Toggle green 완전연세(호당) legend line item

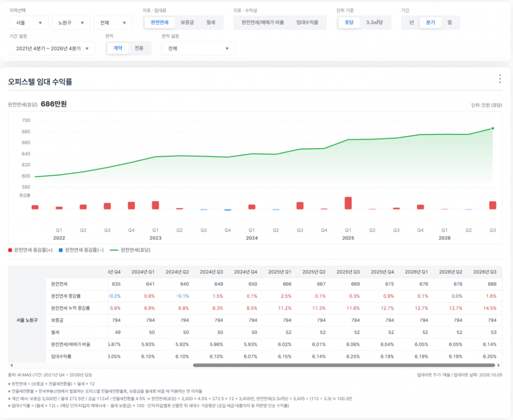pyautogui.click(x=130, y=250)
